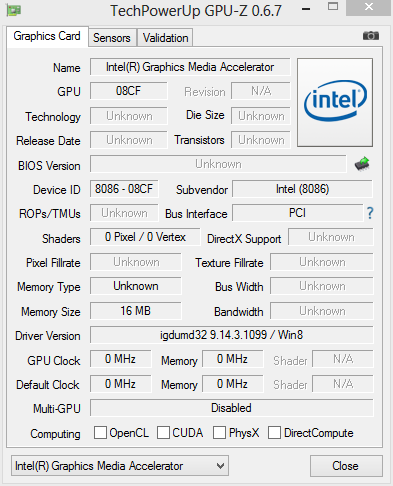Image resolution: width=393 pixels, height=486 pixels.
Task: Click the GPU-Z app icon in title bar
Action: click(x=13, y=10)
